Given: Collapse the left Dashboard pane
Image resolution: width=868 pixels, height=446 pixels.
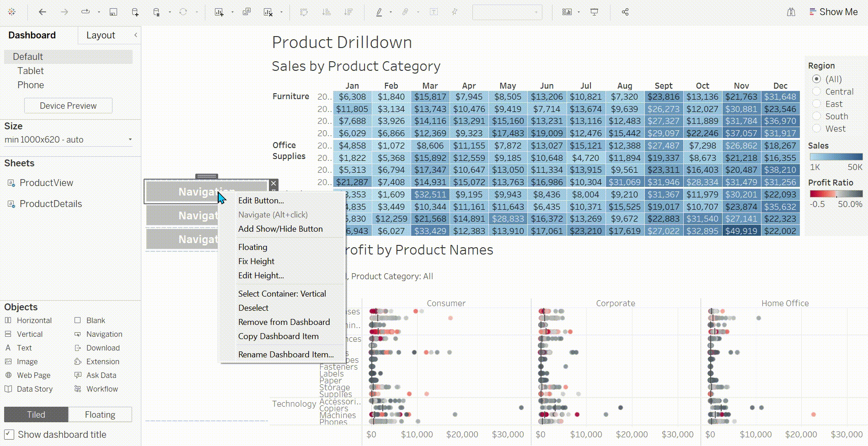Looking at the screenshot, I should (x=135, y=35).
